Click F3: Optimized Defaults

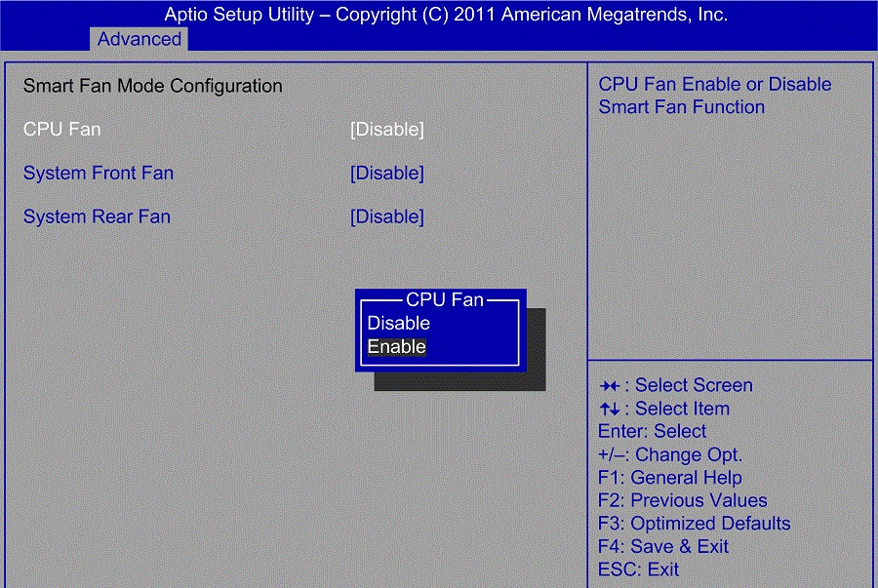click(694, 524)
